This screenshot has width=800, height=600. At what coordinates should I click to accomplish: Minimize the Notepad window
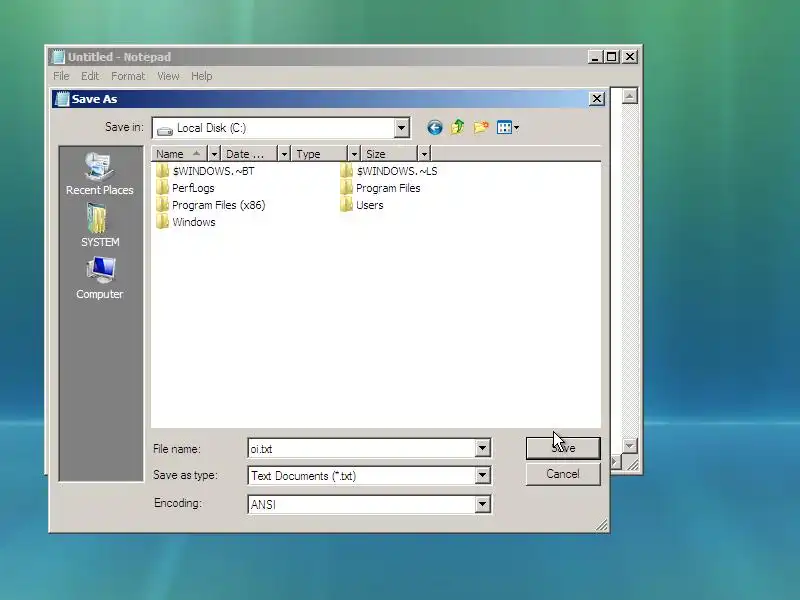(x=594, y=57)
